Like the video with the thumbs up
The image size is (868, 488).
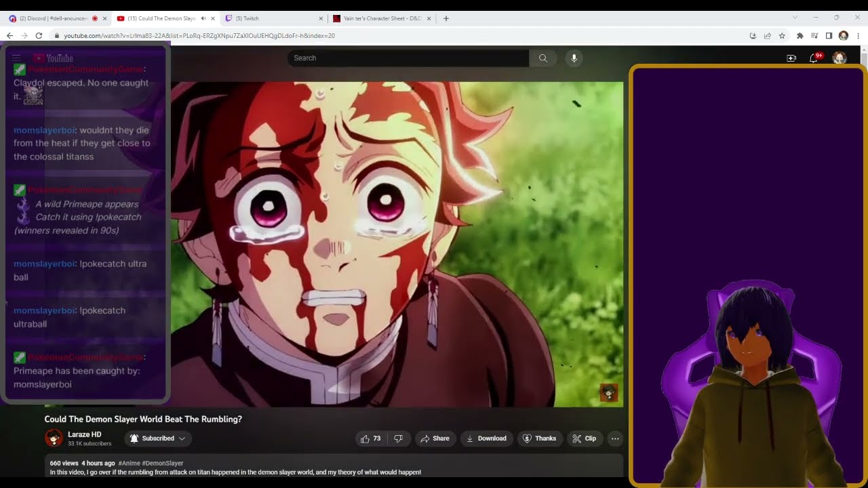coord(371,439)
